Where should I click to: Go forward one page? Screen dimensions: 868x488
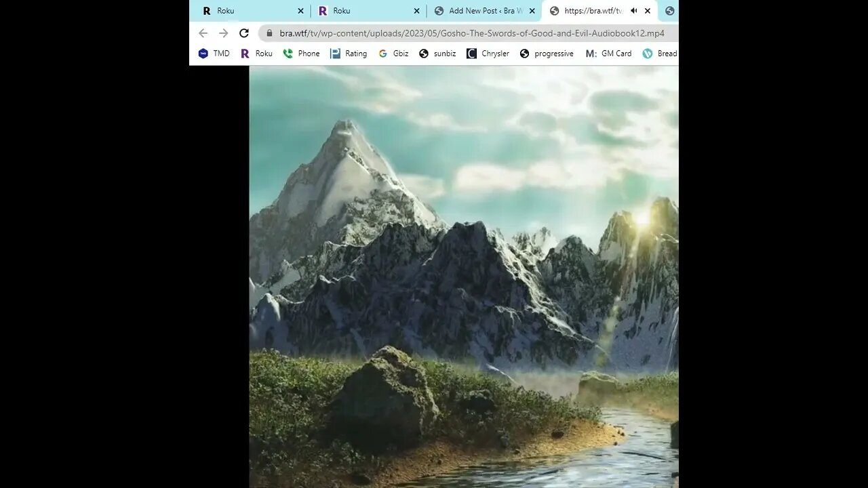(223, 33)
